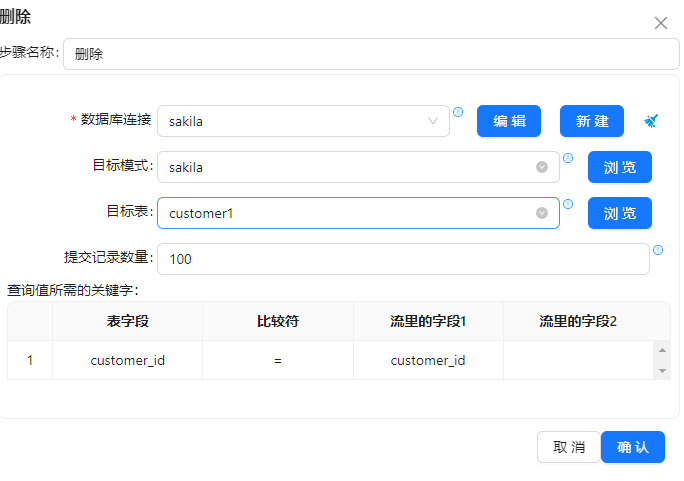Screen dimensions: 684x481
Task: Expand the 数据库连接 sakila dropdown
Action: coord(433,121)
